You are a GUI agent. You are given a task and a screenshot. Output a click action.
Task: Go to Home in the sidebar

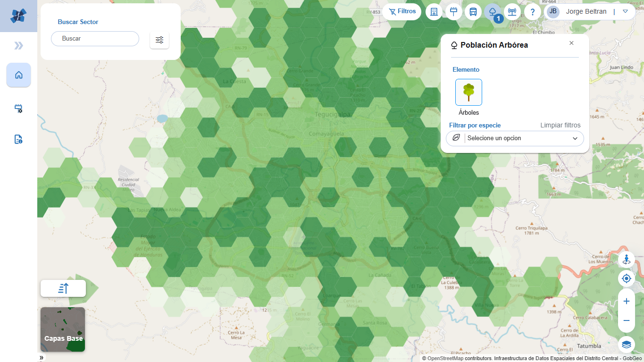click(x=19, y=75)
